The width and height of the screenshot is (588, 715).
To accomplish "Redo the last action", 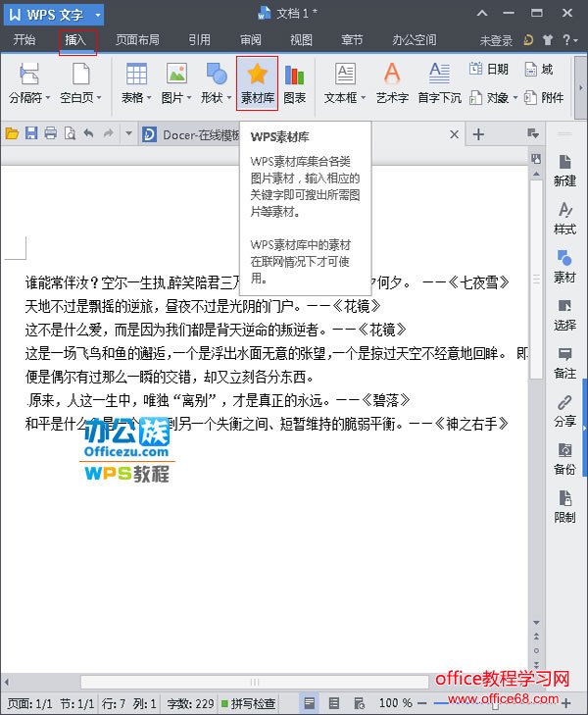I will click(109, 133).
